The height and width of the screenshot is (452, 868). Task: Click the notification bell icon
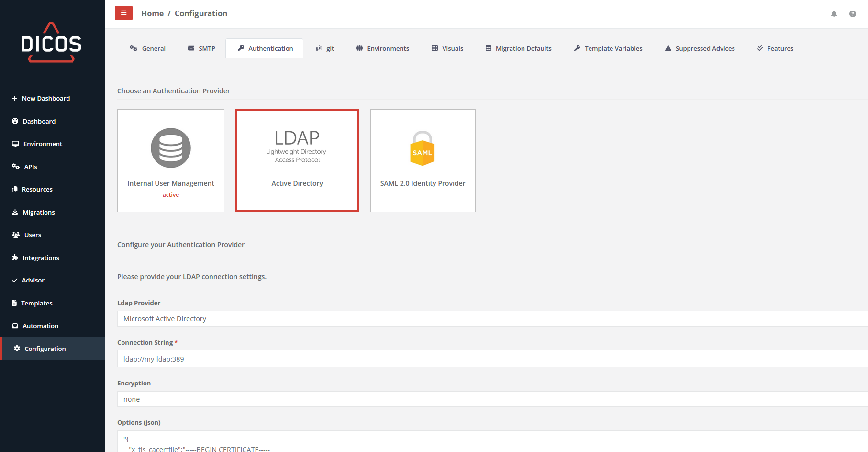834,14
